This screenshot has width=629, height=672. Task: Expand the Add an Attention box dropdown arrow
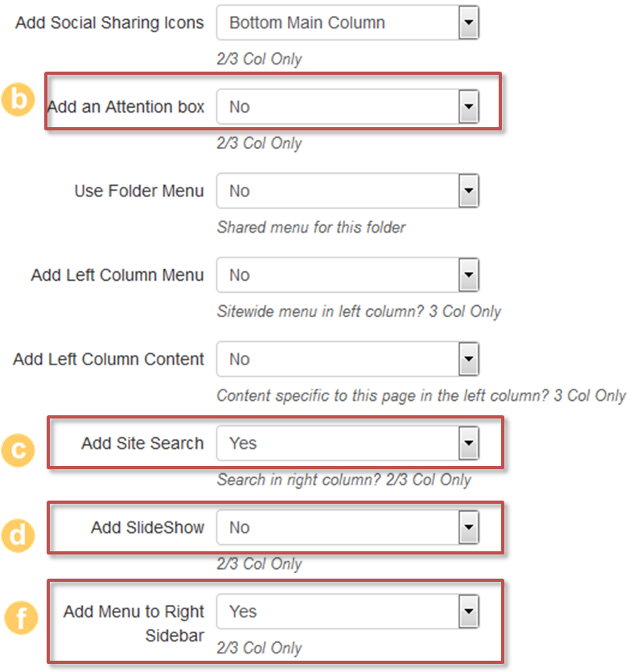pyautogui.click(x=468, y=107)
